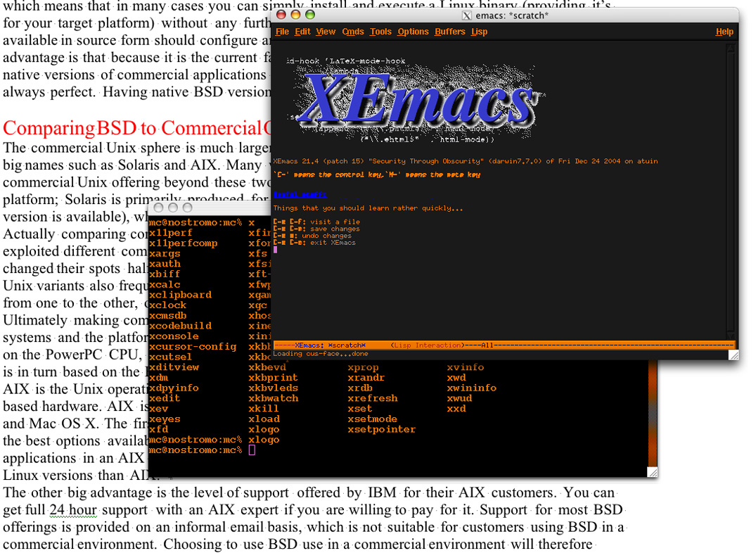Click 'xkbprint' in the terminal listing
756x553 pixels.
273,377
